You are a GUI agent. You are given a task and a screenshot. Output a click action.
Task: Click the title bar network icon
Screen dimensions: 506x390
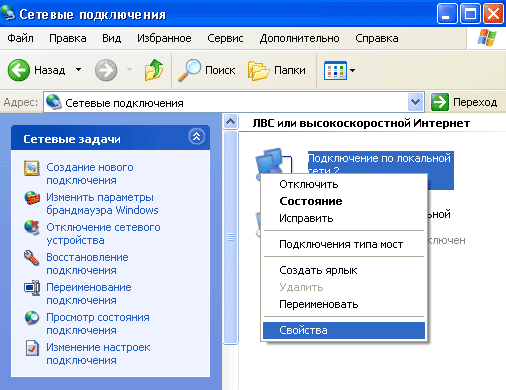tap(8, 13)
